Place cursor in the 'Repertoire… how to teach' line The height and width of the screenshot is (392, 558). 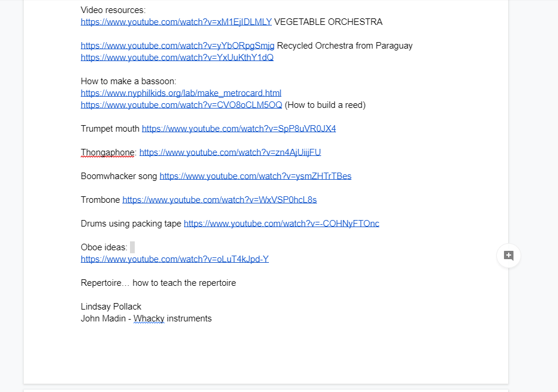pyautogui.click(x=158, y=283)
